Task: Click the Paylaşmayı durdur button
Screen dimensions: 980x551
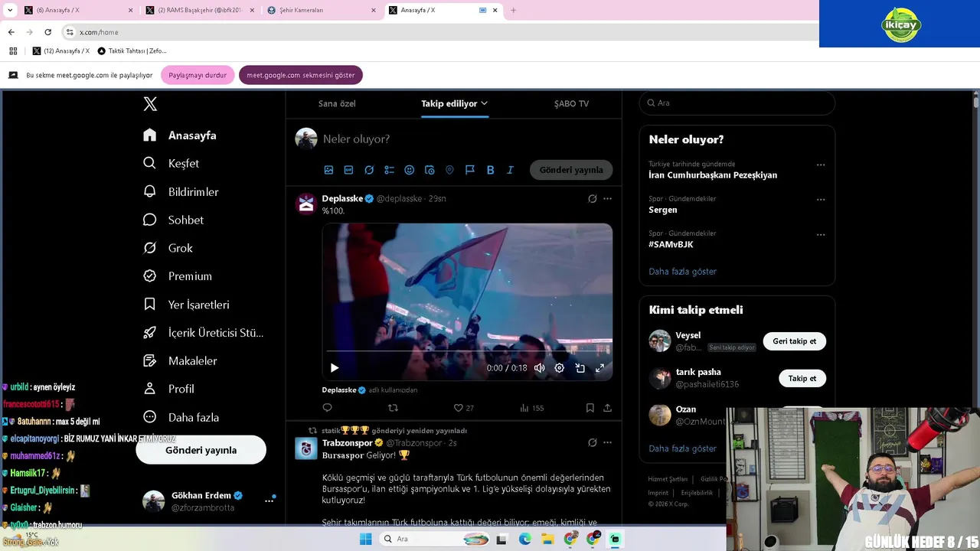Action: coord(198,75)
